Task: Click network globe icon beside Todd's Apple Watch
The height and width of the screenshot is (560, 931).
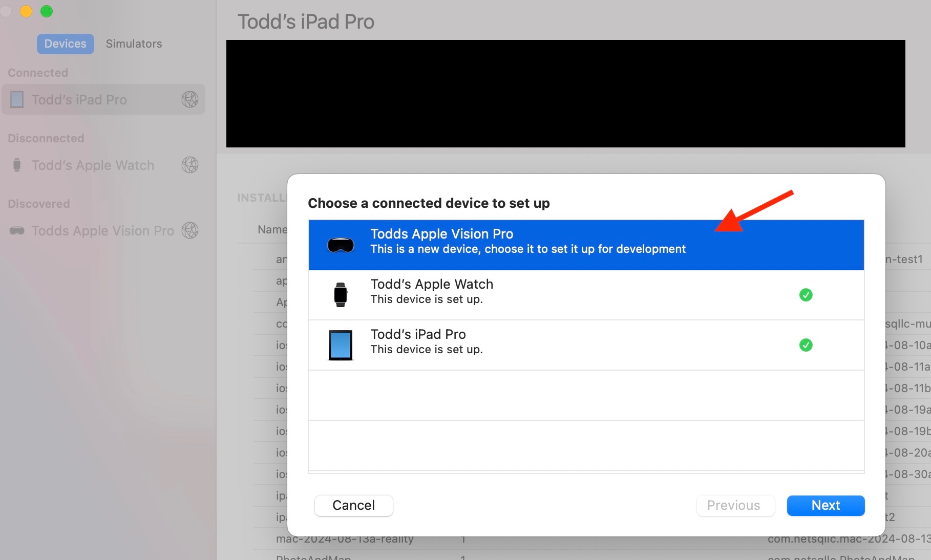Action: click(x=190, y=165)
